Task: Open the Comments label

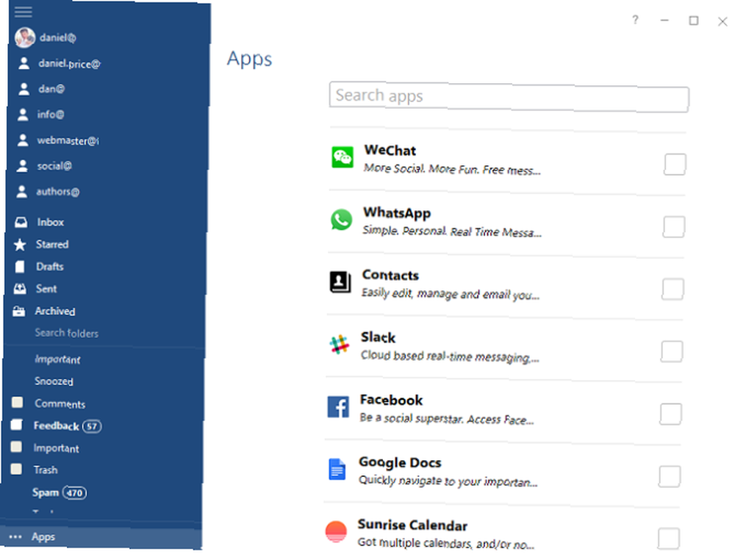Action: [x=60, y=403]
